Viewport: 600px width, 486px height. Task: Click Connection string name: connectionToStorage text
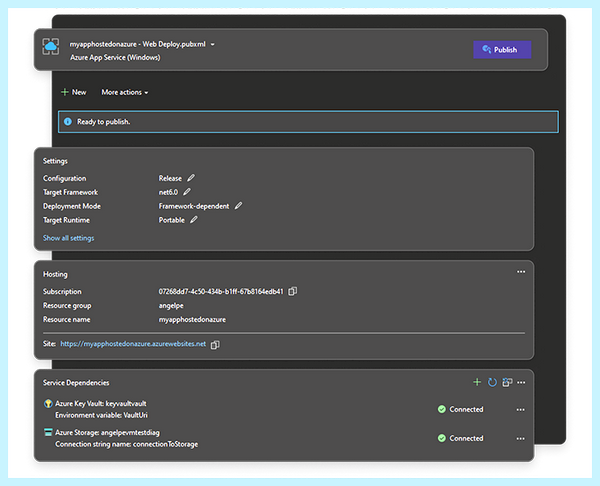127,444
